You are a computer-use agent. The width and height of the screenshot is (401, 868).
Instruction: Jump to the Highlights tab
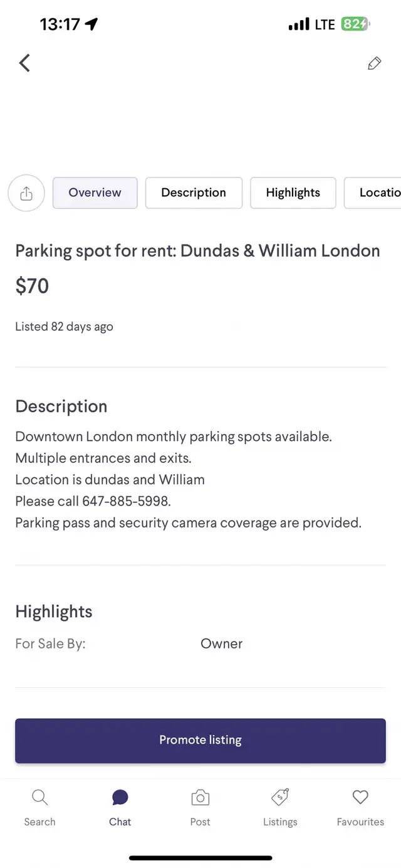coord(293,193)
